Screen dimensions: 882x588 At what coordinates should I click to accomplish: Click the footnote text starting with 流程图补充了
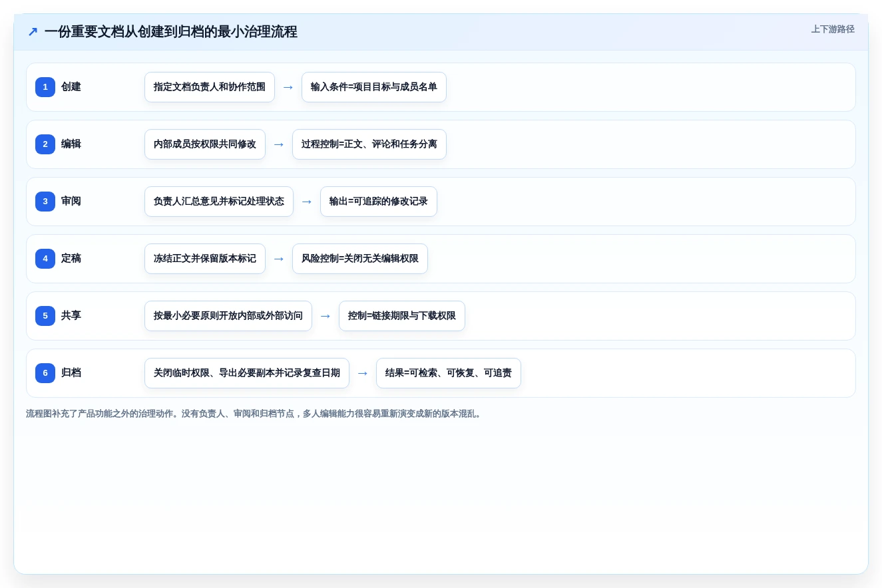click(254, 414)
